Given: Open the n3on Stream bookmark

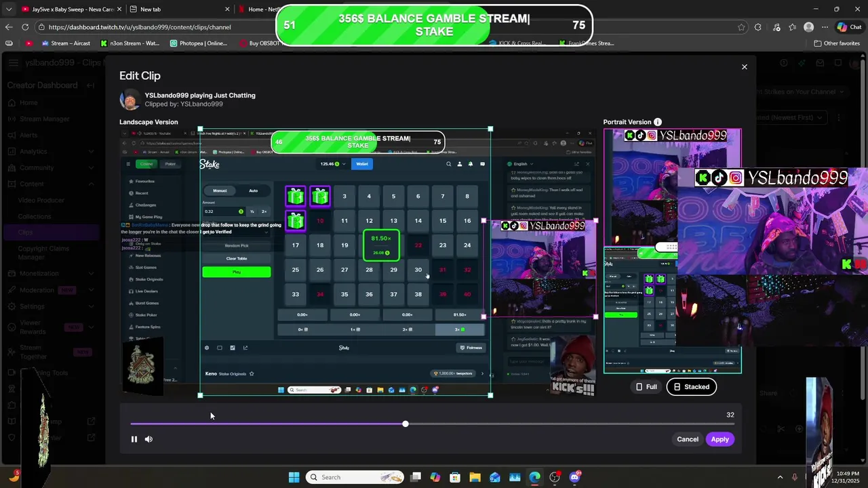Looking at the screenshot, I should tap(130, 43).
